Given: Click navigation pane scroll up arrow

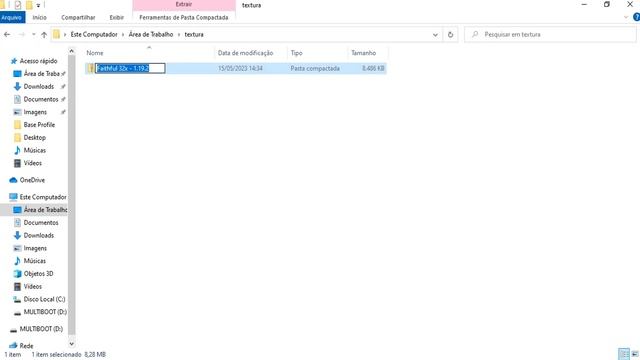Looking at the screenshot, I should 71,51.
